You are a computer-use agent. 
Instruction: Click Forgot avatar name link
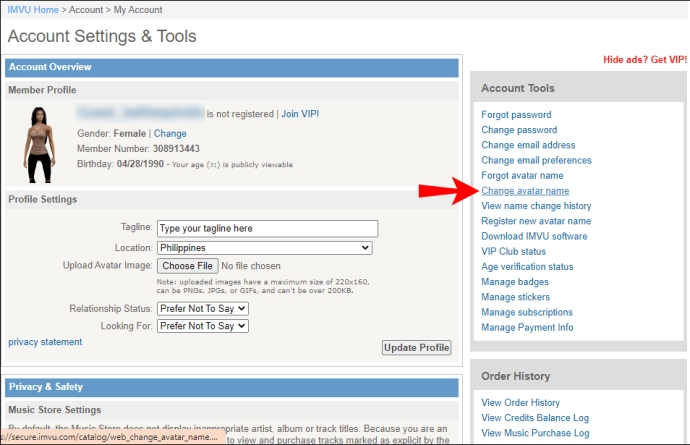point(522,176)
